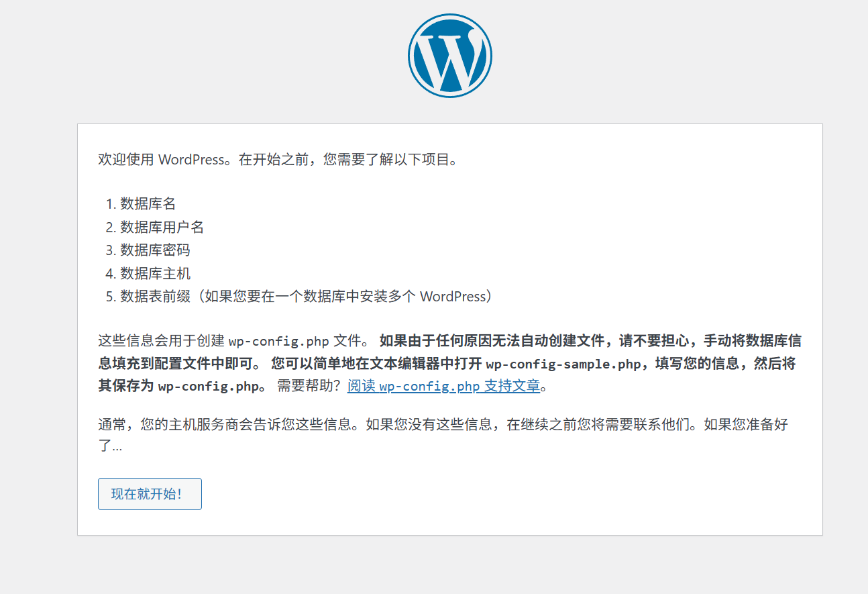Viewport: 868px width, 594px height.
Task: Select the "数据库用户名" list item
Action: tap(162, 228)
